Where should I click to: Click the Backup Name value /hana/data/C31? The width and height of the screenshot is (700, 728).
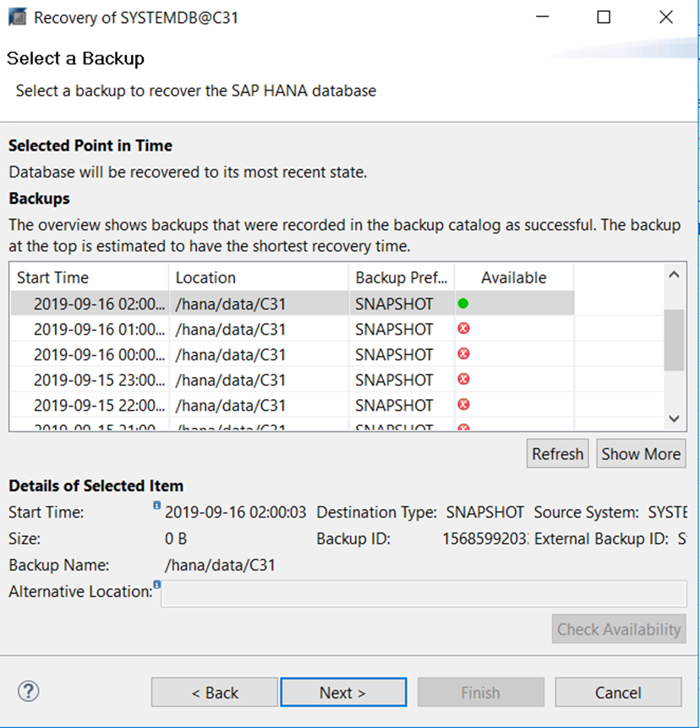[220, 565]
